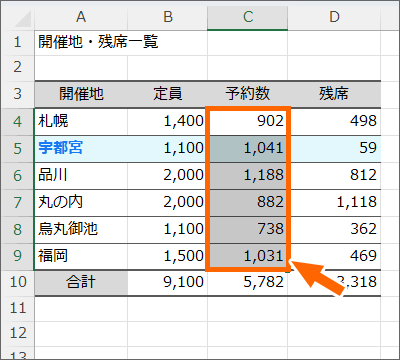Click empty cell B1
400x360 pixels.
click(168, 43)
